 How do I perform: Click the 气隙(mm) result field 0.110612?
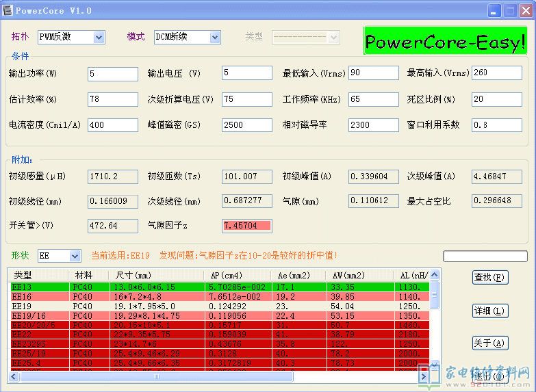[x=374, y=201]
